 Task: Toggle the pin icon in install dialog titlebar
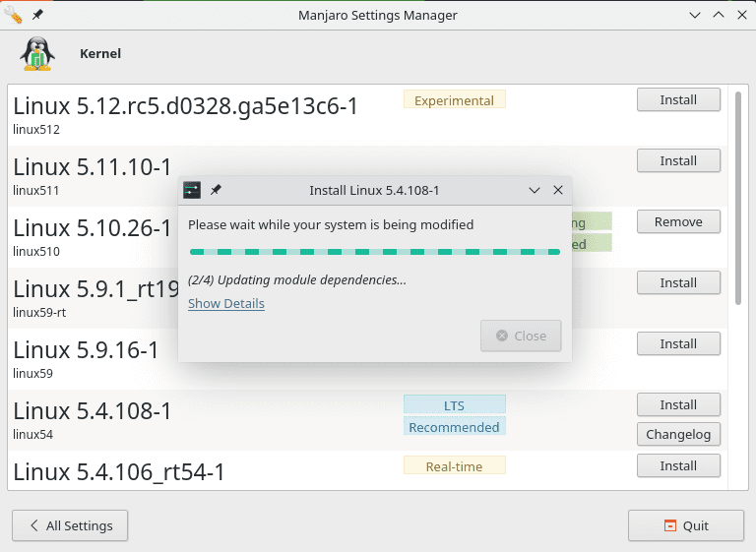click(x=217, y=190)
